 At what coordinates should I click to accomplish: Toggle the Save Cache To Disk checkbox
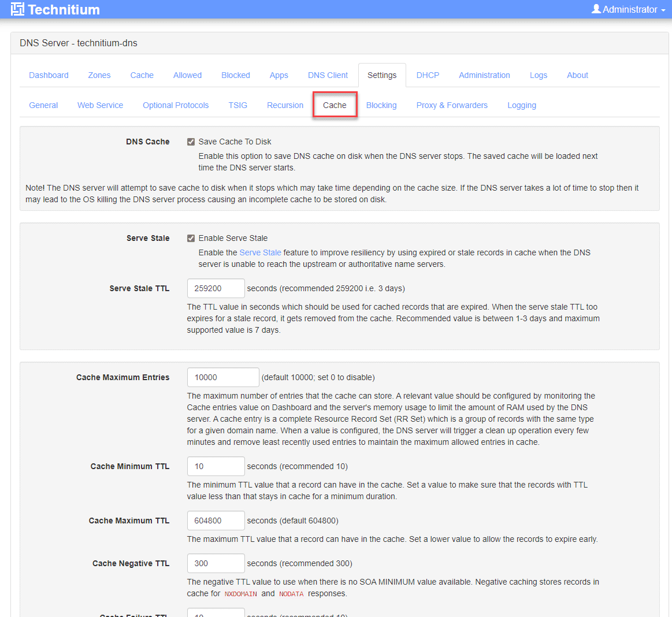[191, 142]
